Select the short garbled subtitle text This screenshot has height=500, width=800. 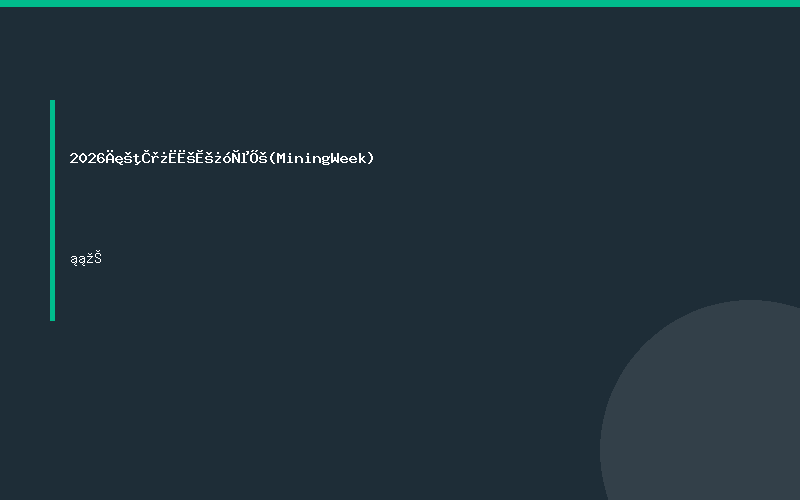pos(86,259)
